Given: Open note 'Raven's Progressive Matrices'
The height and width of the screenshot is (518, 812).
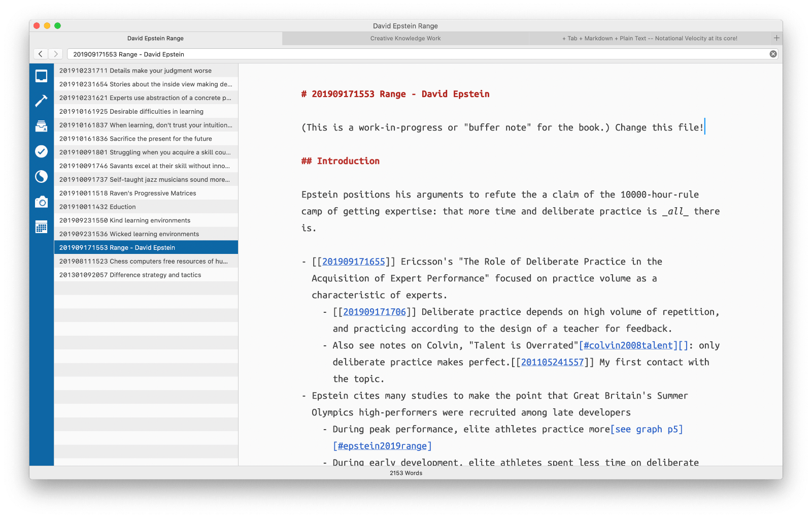Looking at the screenshot, I should tap(146, 193).
